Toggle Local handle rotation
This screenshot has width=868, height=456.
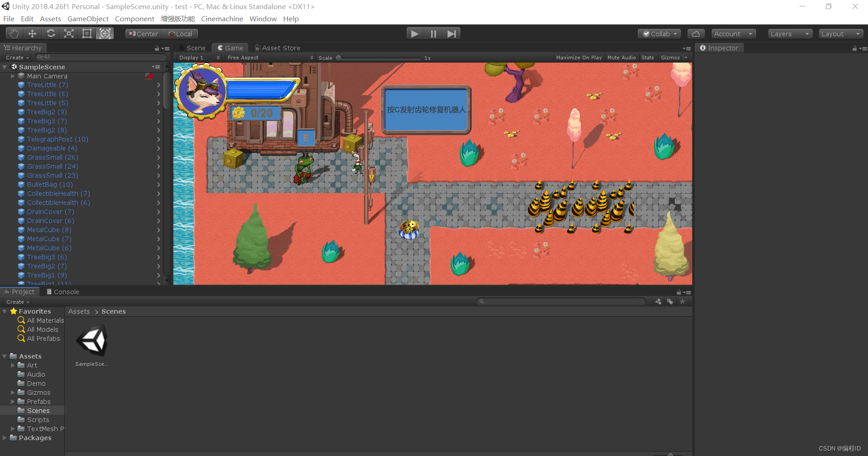[180, 34]
